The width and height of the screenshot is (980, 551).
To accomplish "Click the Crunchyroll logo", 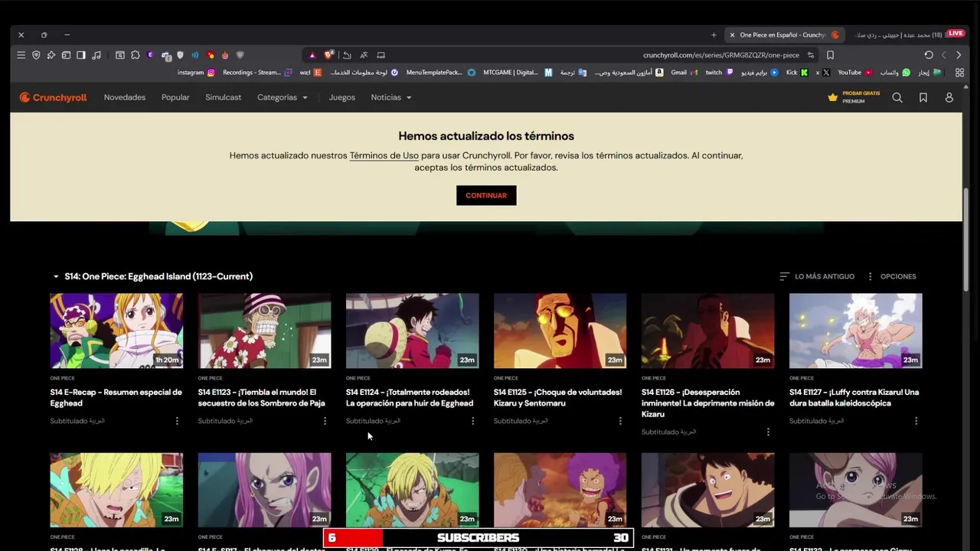I will tap(53, 97).
